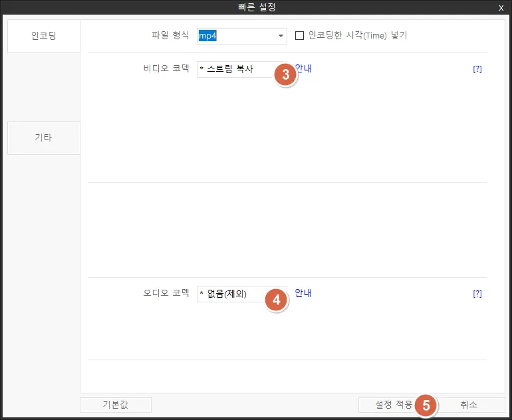Cancel with the 취소 button
This screenshot has height=420, width=512.
(x=469, y=405)
